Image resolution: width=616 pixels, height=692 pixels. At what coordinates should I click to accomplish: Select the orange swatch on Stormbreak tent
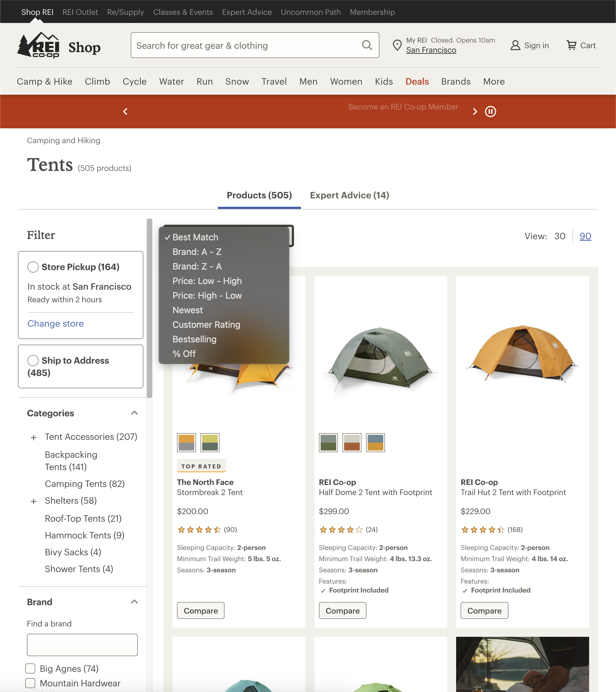(x=186, y=442)
